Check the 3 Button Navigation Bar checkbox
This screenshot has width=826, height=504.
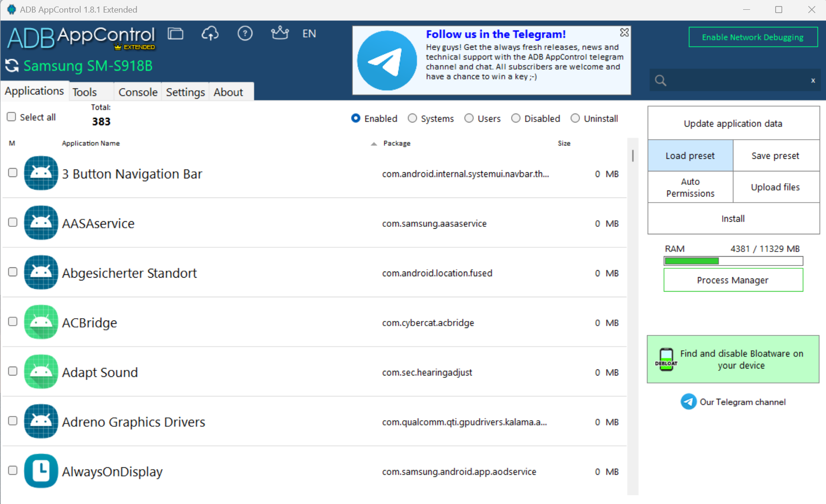(13, 173)
